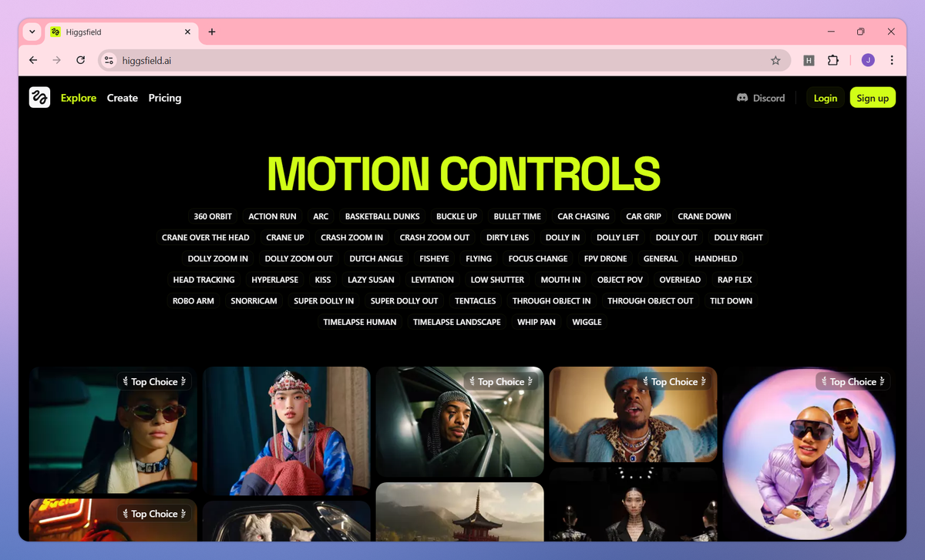
Task: Open the Chrome three-dot menu
Action: (892, 59)
